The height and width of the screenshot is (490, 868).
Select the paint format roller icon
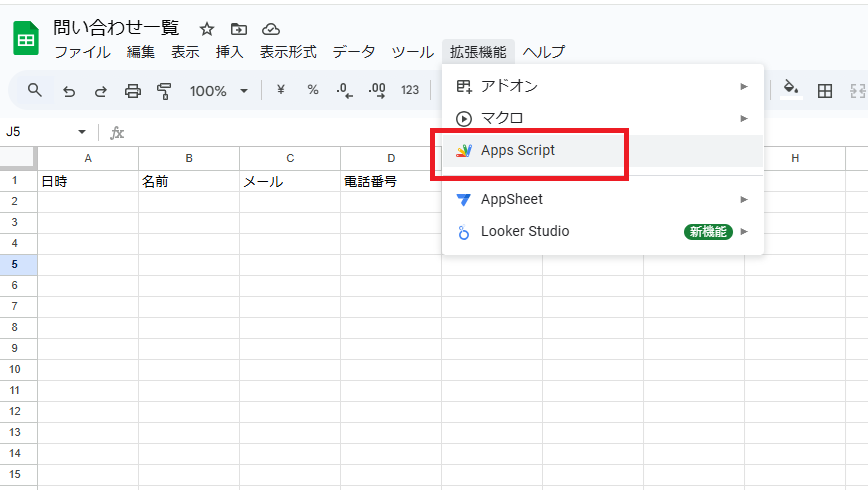[x=165, y=91]
